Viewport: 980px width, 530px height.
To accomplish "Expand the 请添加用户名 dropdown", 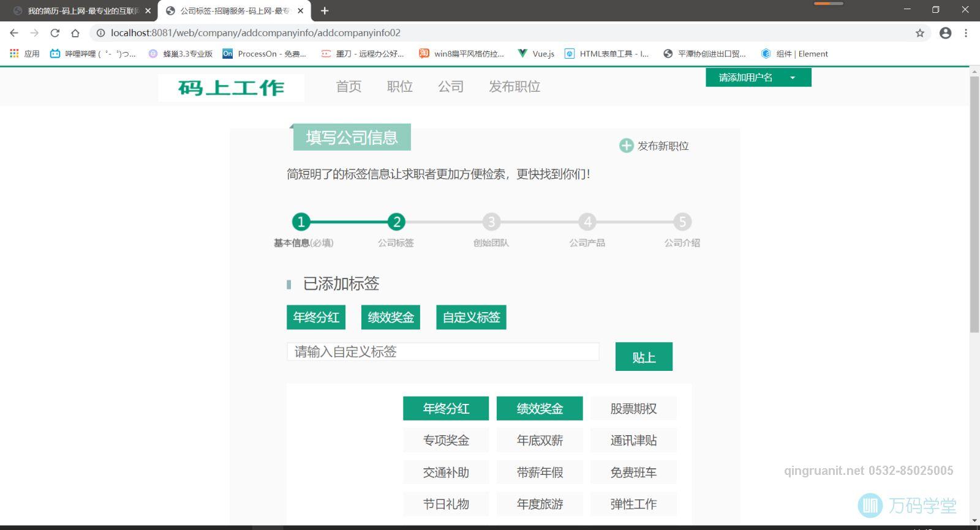I will tap(758, 78).
